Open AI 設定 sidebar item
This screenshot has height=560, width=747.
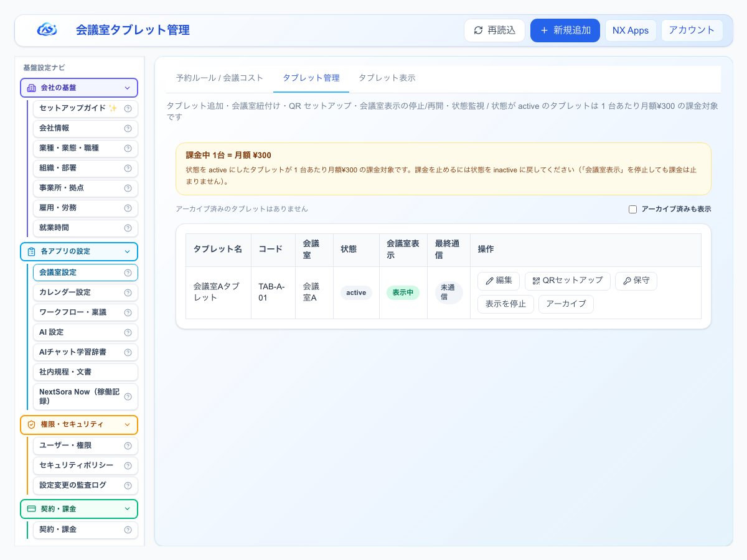point(85,332)
